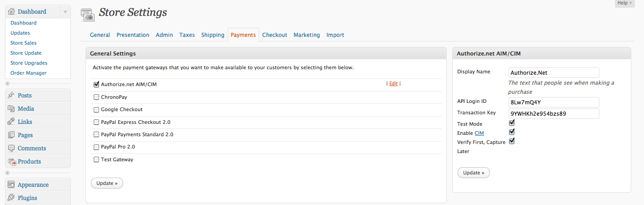
Task: Click the Links chain icon
Action: click(x=11, y=122)
